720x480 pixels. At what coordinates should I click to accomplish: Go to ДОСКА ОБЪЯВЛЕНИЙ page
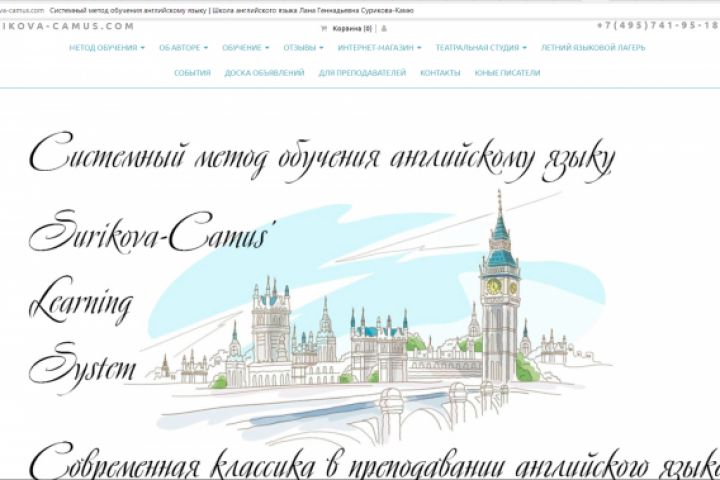pyautogui.click(x=264, y=73)
